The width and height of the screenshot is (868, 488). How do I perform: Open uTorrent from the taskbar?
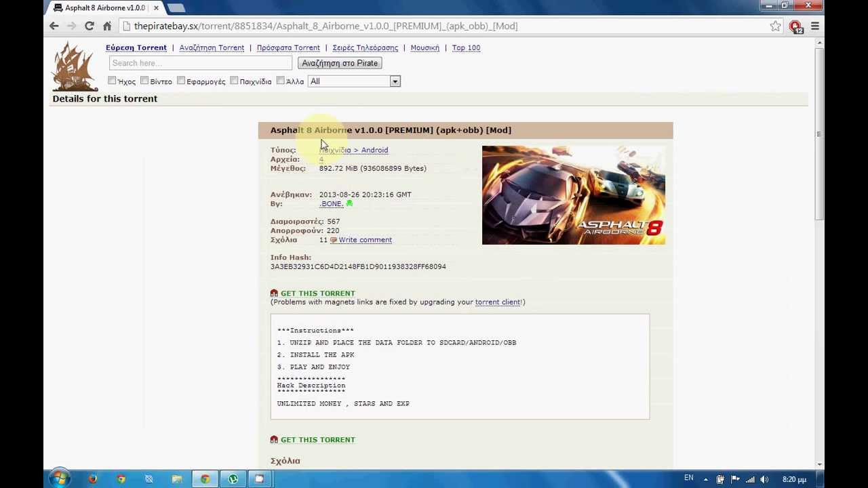point(233,479)
